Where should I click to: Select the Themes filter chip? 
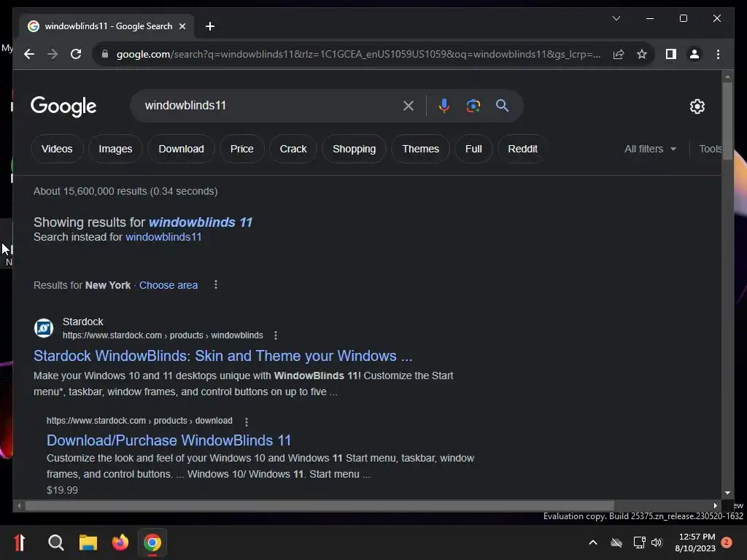coord(420,149)
